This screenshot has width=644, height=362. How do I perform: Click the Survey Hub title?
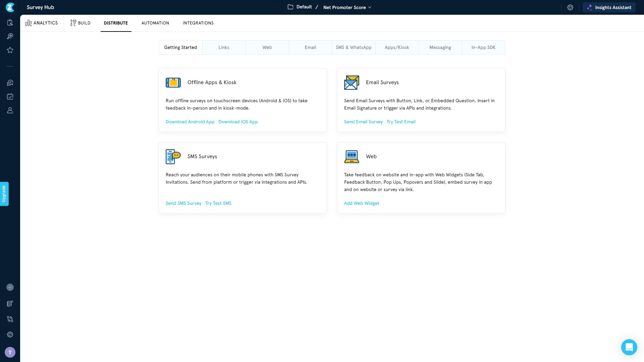(40, 7)
